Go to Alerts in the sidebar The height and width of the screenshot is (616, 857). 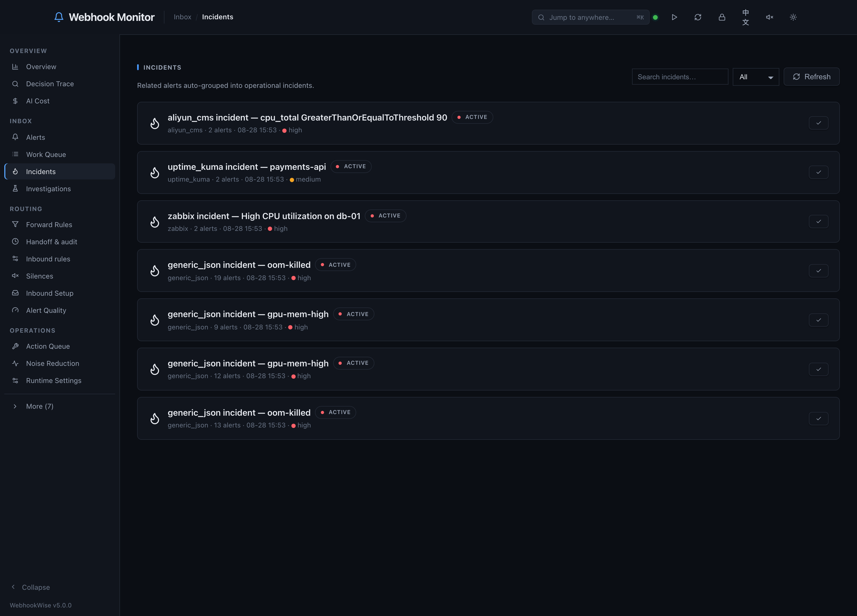coord(60,137)
